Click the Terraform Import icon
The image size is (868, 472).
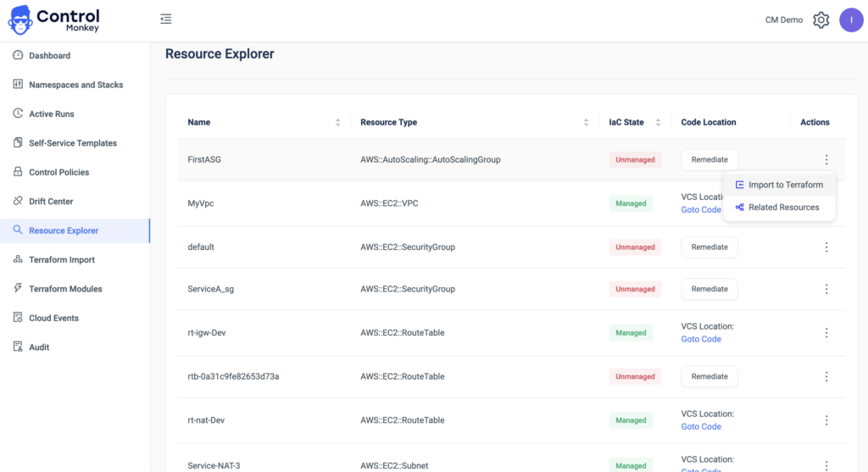click(18, 259)
